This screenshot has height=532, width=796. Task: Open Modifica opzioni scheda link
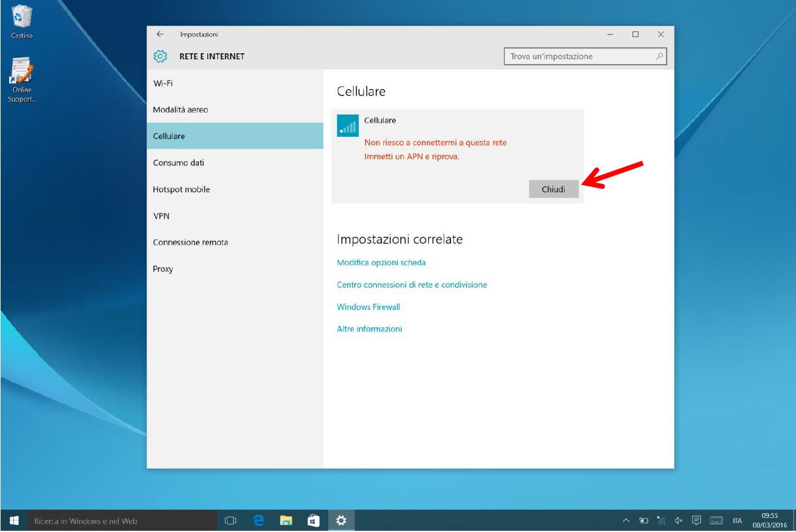[x=381, y=263]
